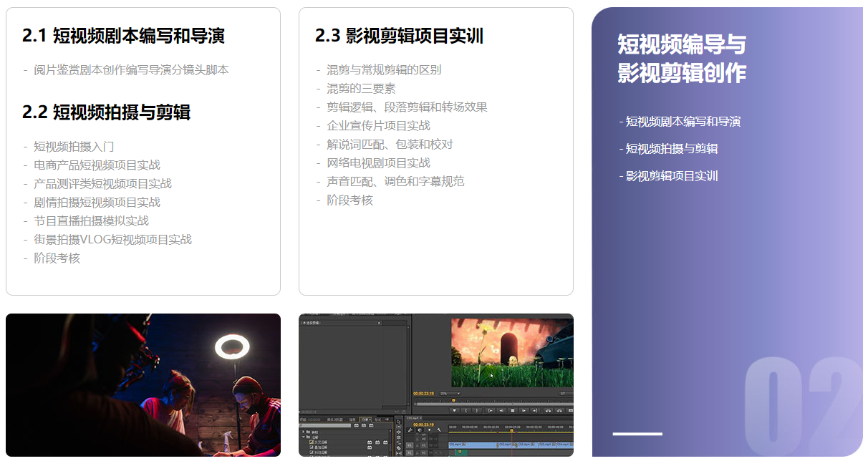The image size is (868, 461).
Task: Toggle targeting for the A1 audio track
Action: (x=424, y=452)
